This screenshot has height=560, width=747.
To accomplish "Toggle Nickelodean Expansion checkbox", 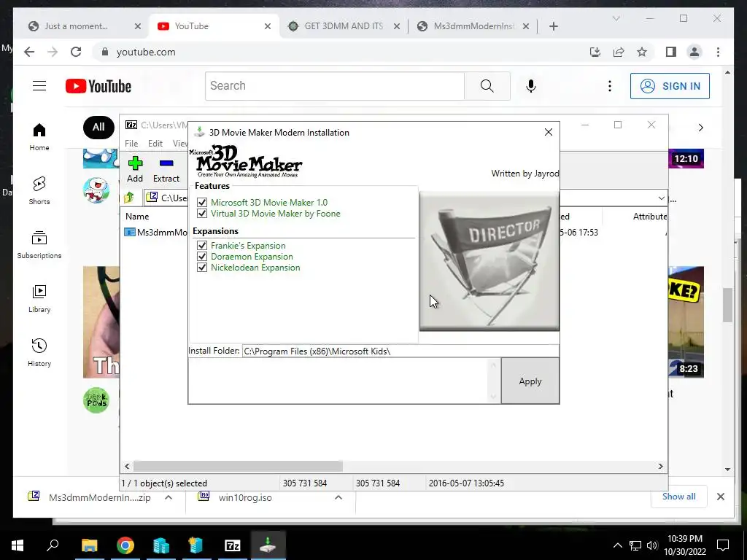I will [x=202, y=267].
